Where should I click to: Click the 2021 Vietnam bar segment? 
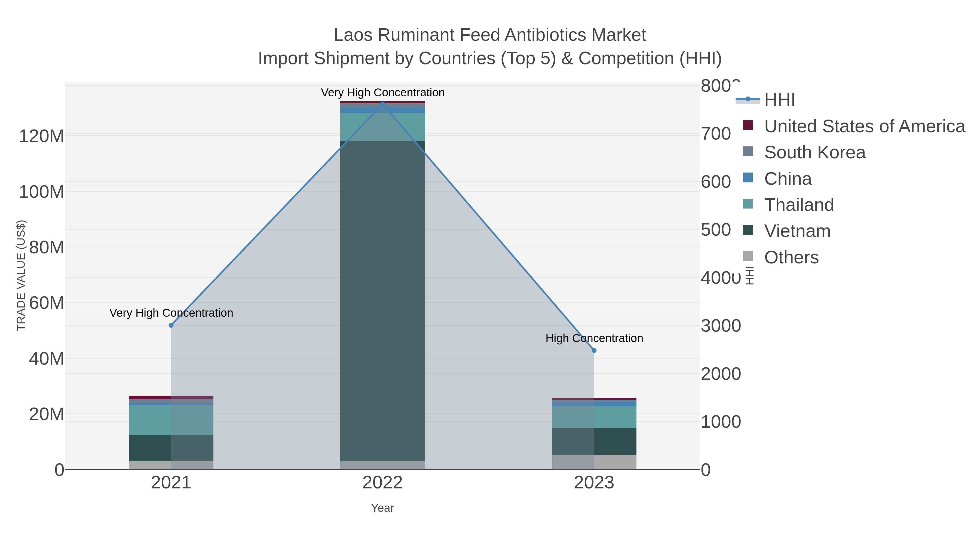[x=171, y=448]
